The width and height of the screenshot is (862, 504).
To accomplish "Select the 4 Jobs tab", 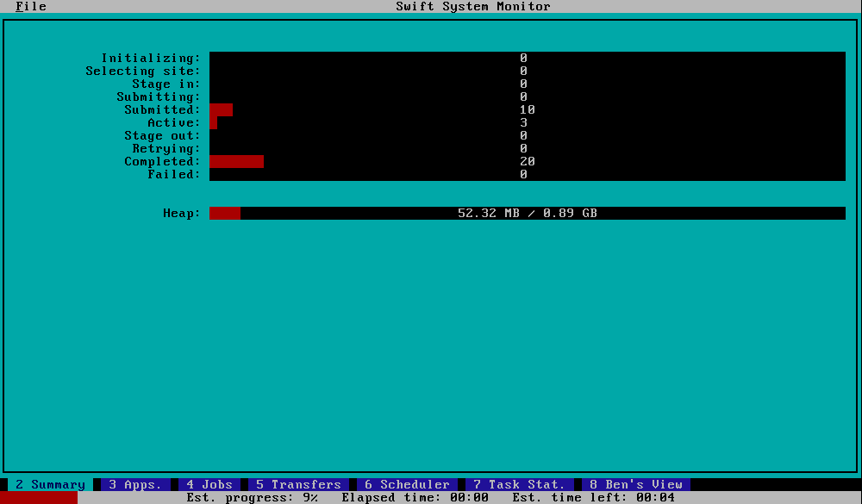I will tap(209, 484).
